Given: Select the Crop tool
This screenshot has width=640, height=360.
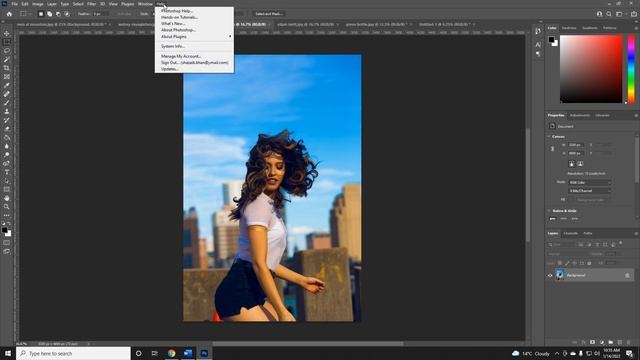Looking at the screenshot, I should point(7,68).
